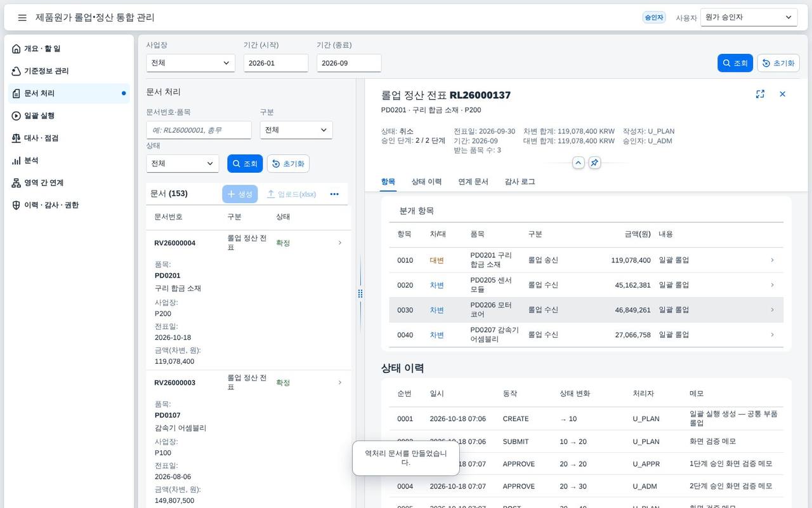Screen dimensions: 812x508
Task: Open line item 0020 chevron
Action: point(772,285)
